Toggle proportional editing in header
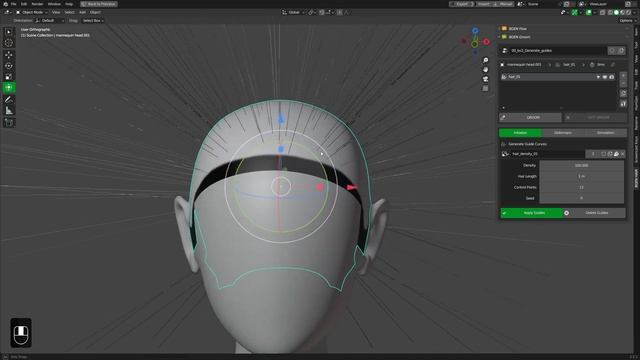Screen dimensions: 640x360 coord(340,13)
